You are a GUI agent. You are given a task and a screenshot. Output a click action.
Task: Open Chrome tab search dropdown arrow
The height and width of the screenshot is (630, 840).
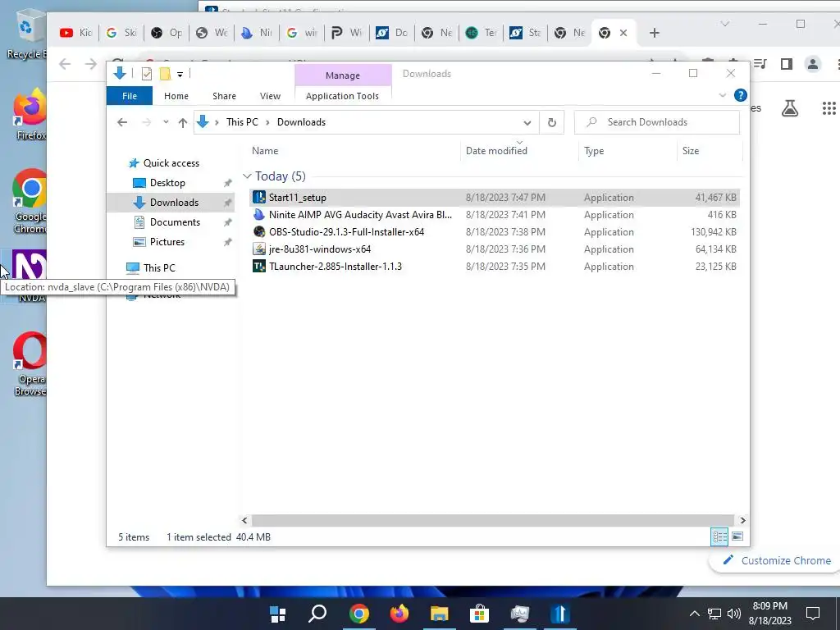pyautogui.click(x=725, y=24)
